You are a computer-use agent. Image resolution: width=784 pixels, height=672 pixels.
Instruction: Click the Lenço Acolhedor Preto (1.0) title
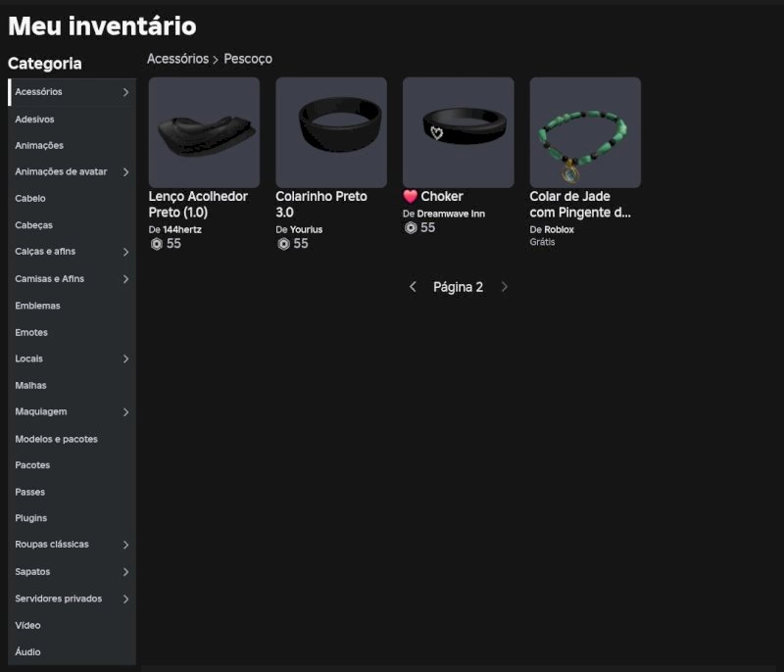coord(198,205)
